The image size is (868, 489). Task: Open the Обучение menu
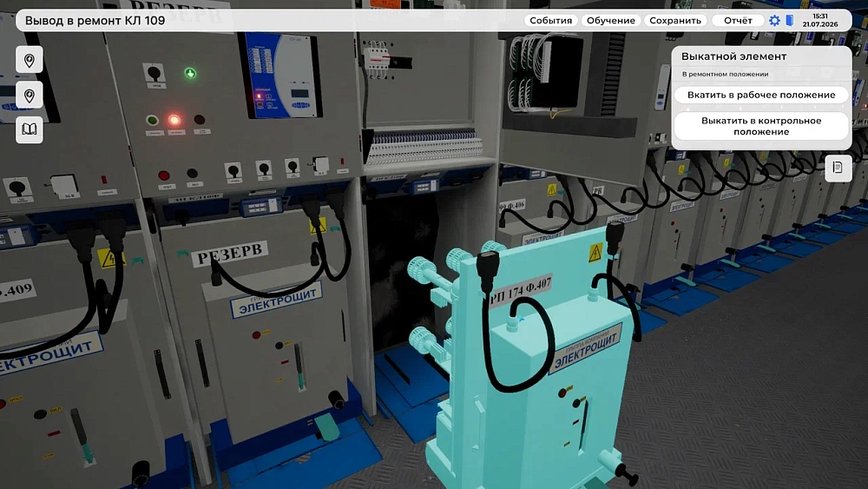610,21
